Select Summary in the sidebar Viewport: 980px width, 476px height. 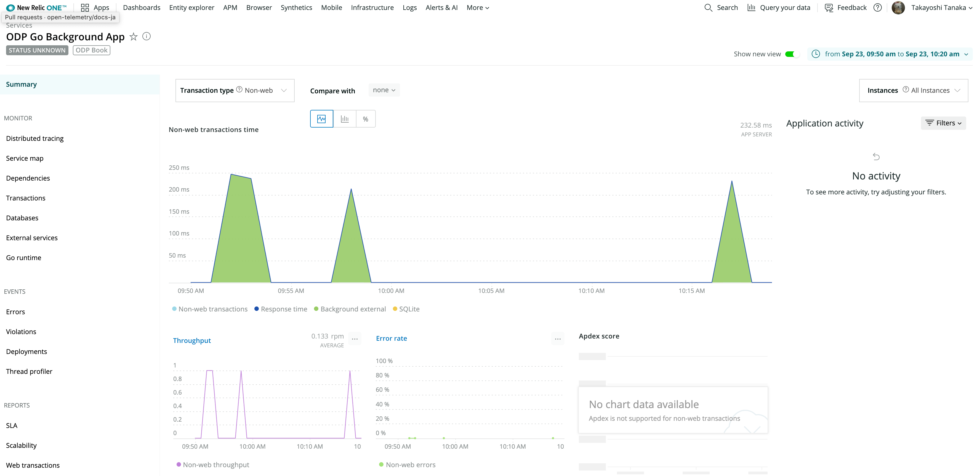80,84
